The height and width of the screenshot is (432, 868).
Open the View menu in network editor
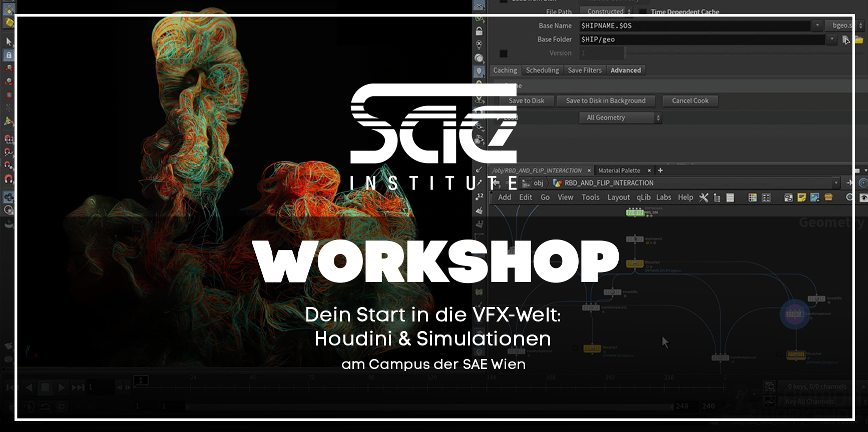[x=566, y=197]
